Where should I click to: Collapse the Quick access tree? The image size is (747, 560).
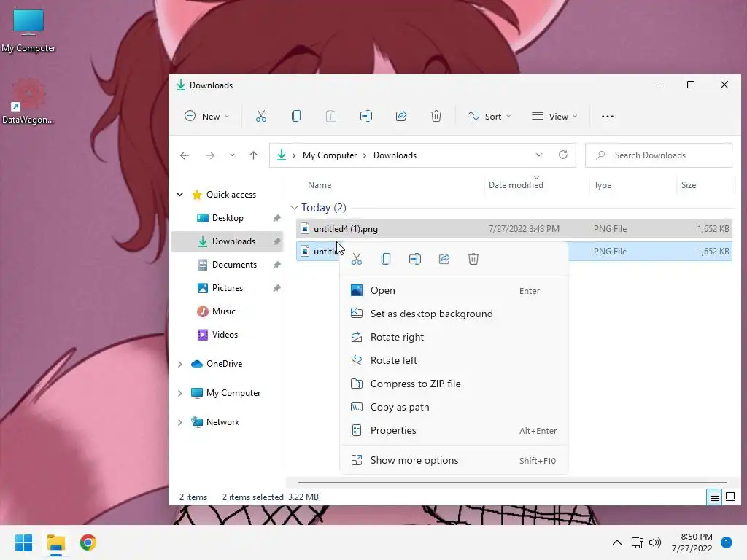point(180,194)
